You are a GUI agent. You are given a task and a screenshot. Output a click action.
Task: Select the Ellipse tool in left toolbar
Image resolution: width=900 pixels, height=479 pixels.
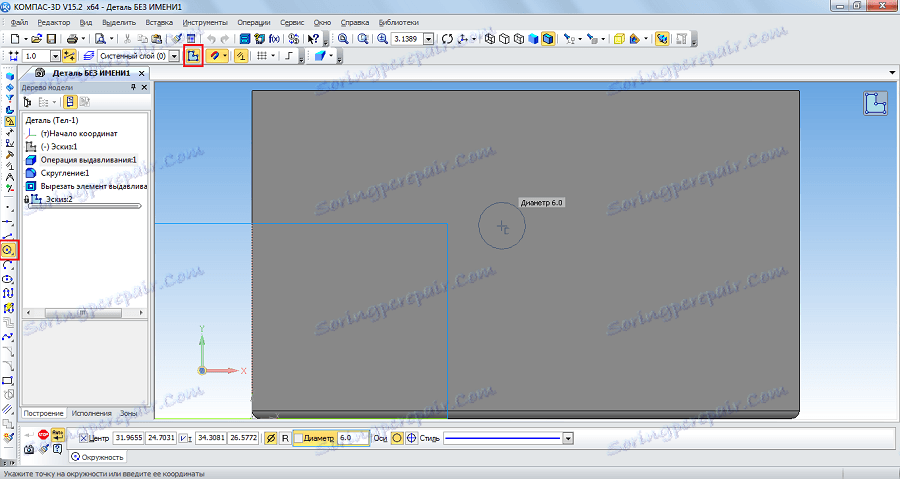pos(8,279)
